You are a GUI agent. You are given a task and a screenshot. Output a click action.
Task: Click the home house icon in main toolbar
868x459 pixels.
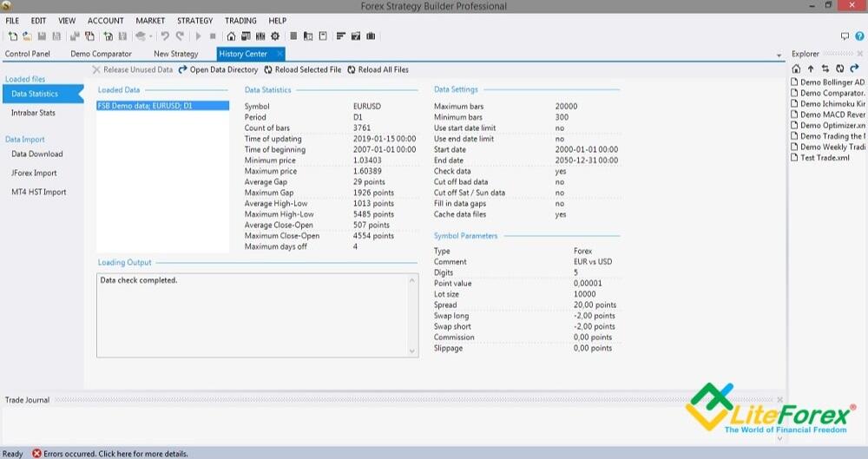click(x=232, y=36)
